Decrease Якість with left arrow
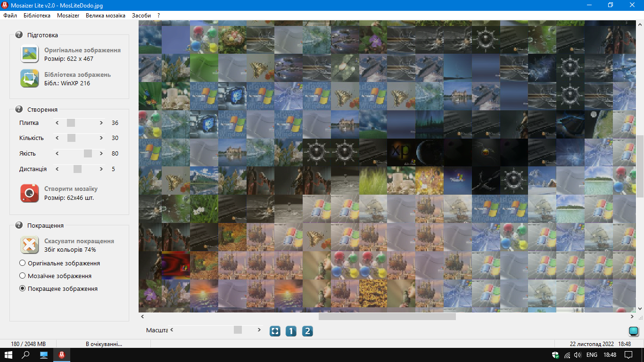This screenshot has width=644, height=362. point(57,154)
